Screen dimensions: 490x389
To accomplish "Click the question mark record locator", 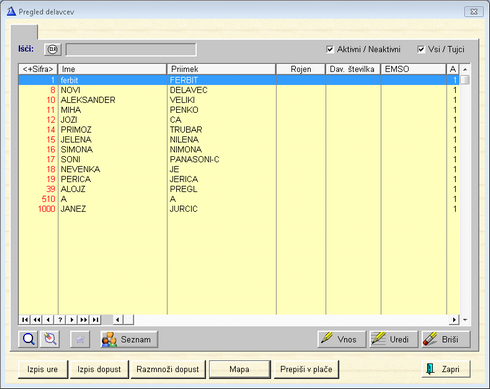I will 60,320.
